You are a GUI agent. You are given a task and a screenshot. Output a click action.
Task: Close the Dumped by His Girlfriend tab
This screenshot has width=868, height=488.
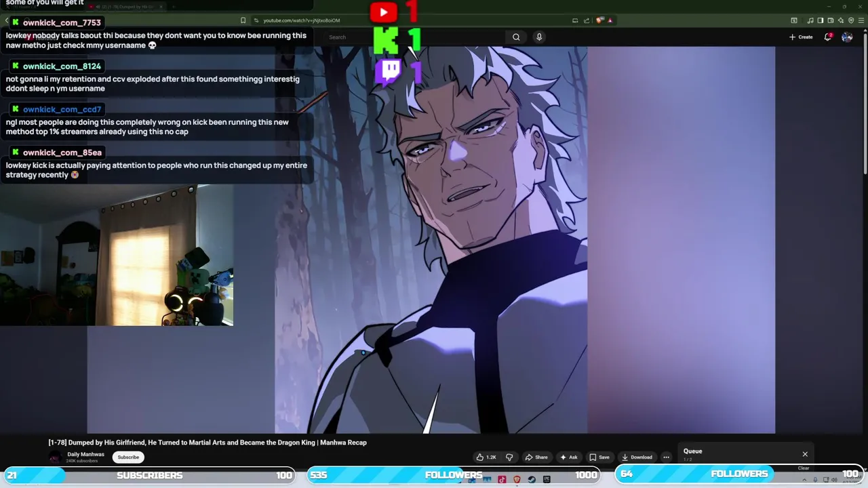[161, 7]
